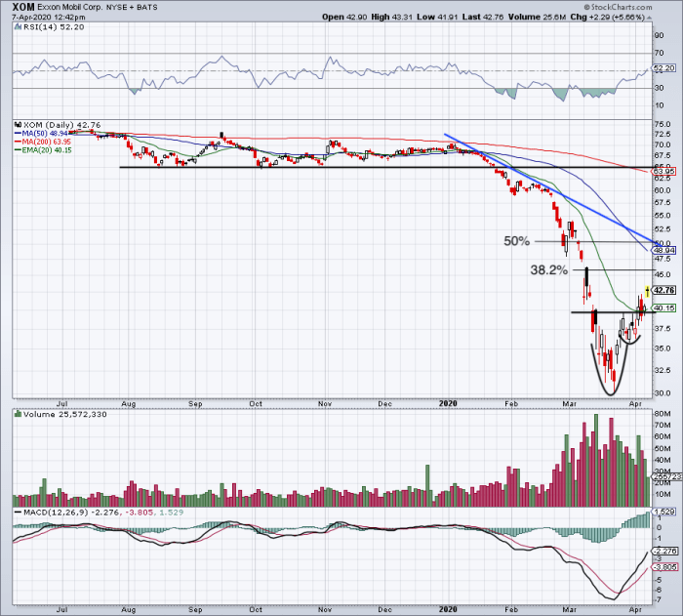Click the 52.20 RSI value tag
This screenshot has height=616, width=683.
click(663, 68)
